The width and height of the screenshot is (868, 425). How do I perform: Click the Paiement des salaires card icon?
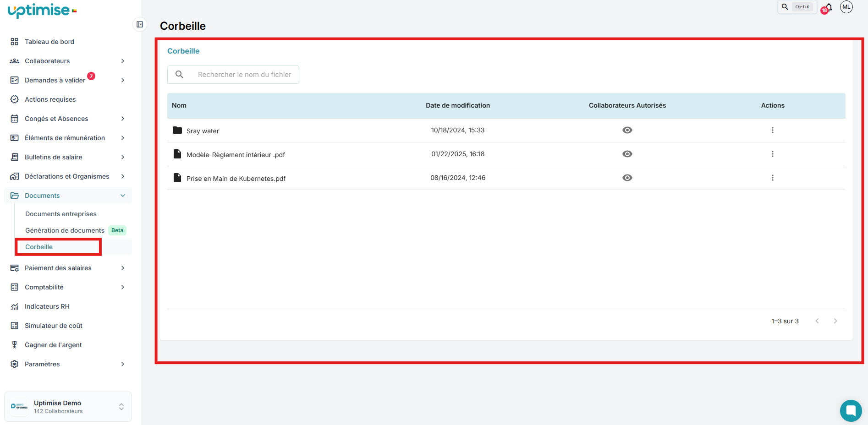tap(15, 268)
